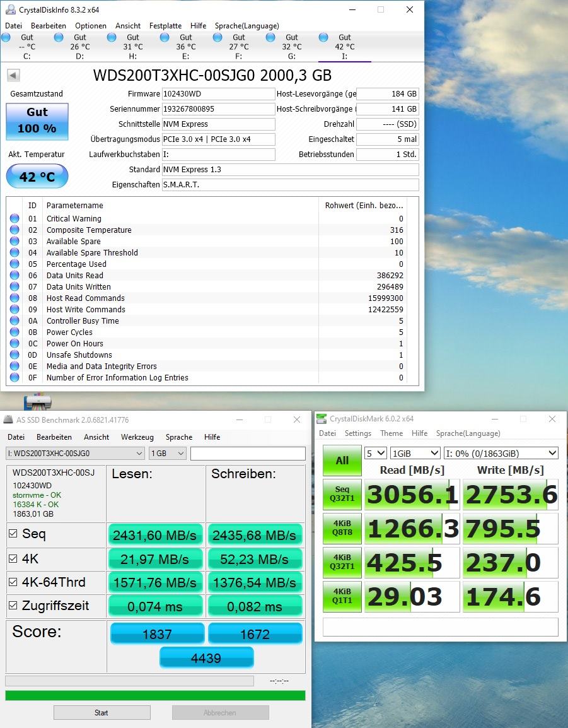The image size is (568, 728).
Task: Run All tests in CrystalDiskMark
Action: point(342,461)
